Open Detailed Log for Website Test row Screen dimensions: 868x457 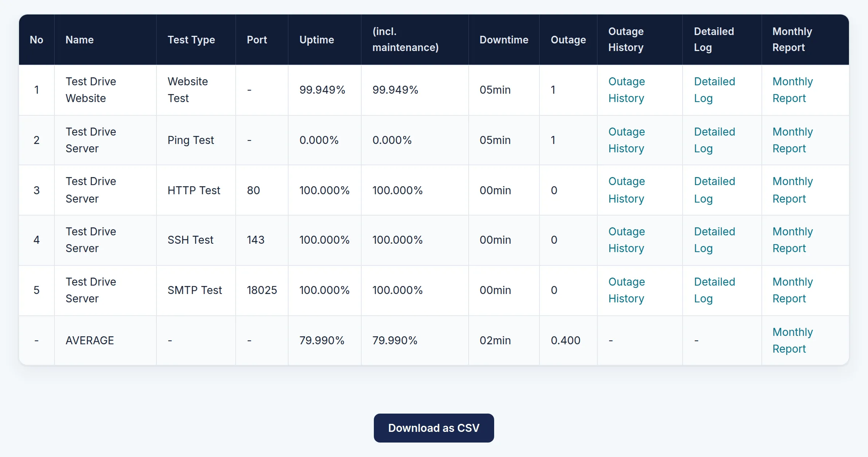714,90
